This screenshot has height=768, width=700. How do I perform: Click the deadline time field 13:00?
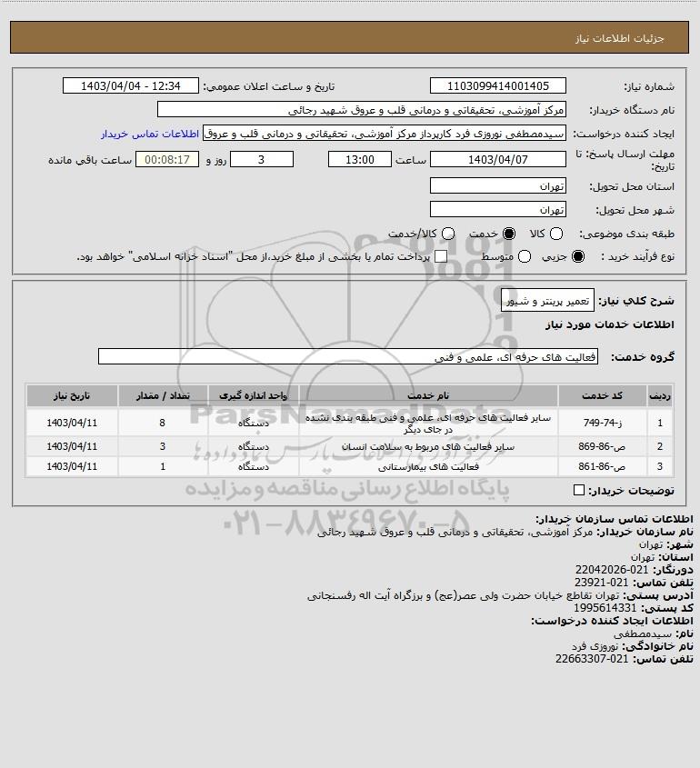tap(360, 159)
